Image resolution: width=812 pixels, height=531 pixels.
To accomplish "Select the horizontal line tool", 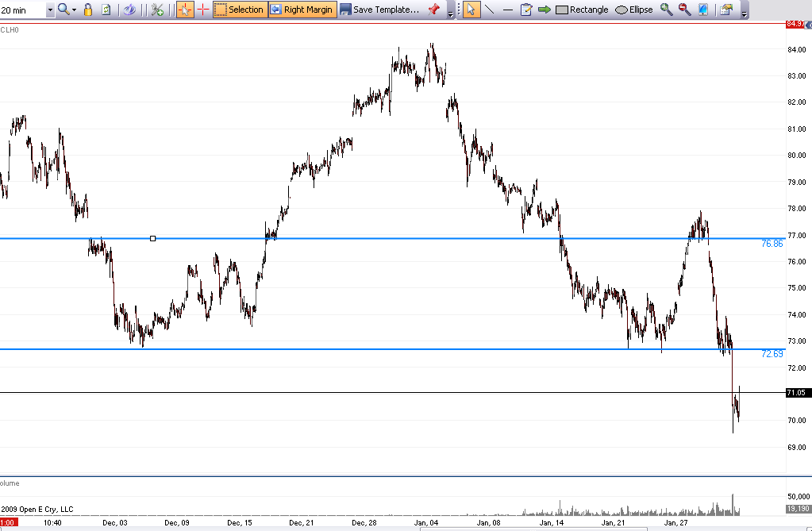I will tap(508, 10).
